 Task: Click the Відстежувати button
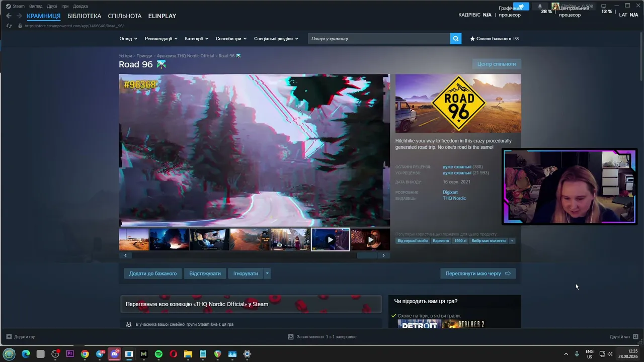point(205,274)
